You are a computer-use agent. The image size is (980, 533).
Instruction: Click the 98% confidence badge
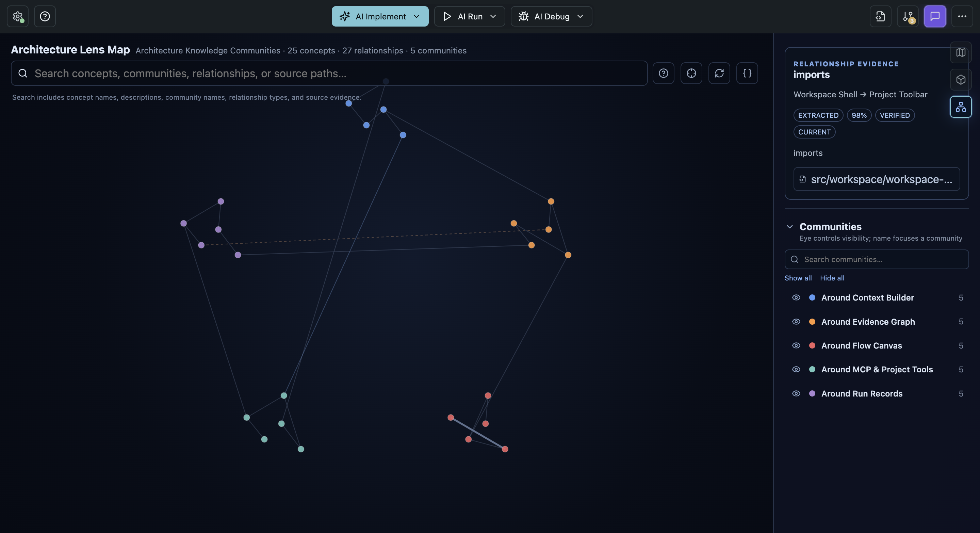[859, 115]
